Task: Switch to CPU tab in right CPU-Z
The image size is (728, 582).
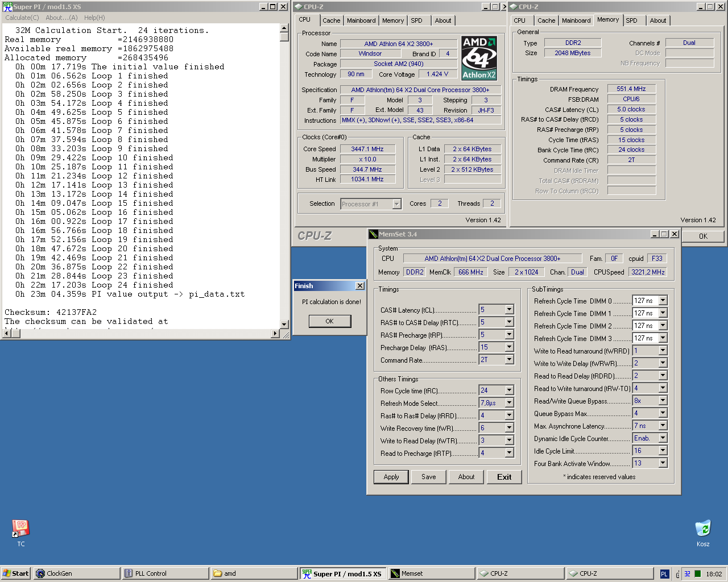Action: (x=520, y=20)
